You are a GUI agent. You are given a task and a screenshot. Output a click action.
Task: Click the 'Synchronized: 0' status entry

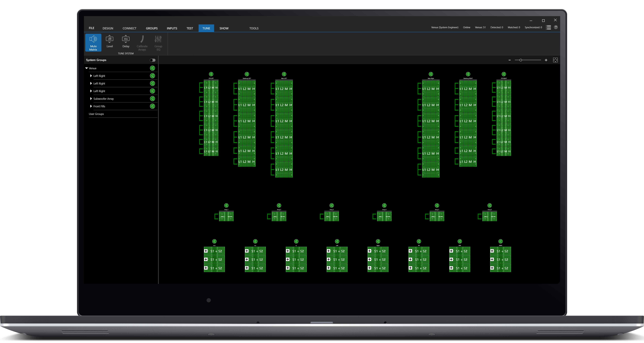point(533,28)
